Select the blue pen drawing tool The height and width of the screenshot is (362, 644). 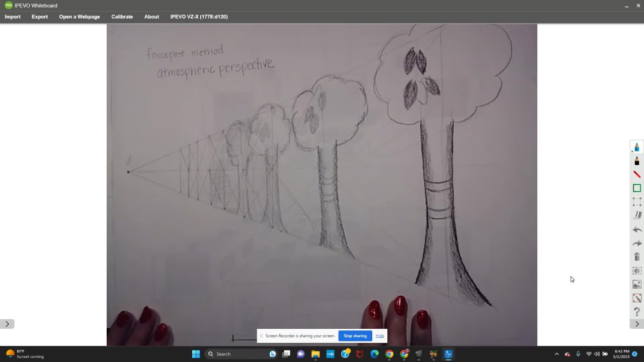coord(636,147)
